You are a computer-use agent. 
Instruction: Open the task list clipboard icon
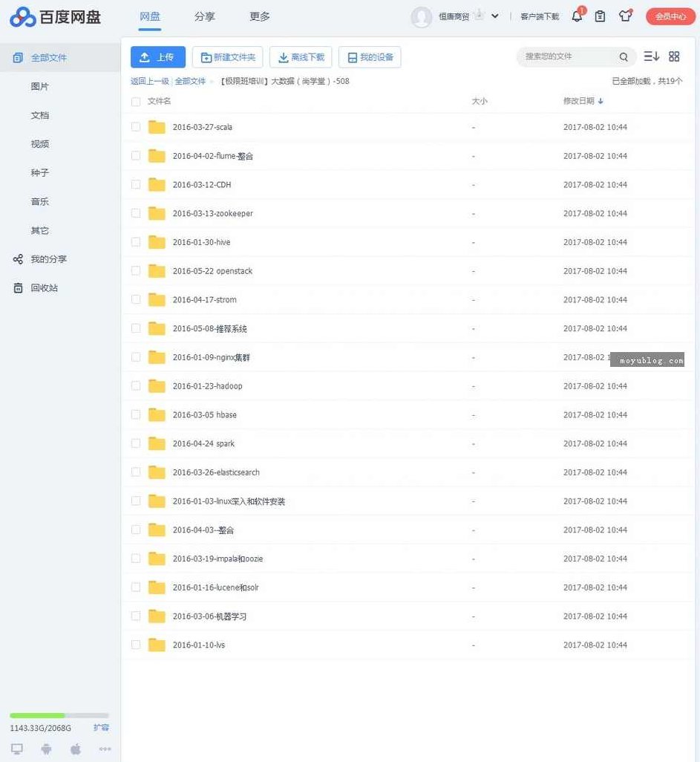coord(601,16)
